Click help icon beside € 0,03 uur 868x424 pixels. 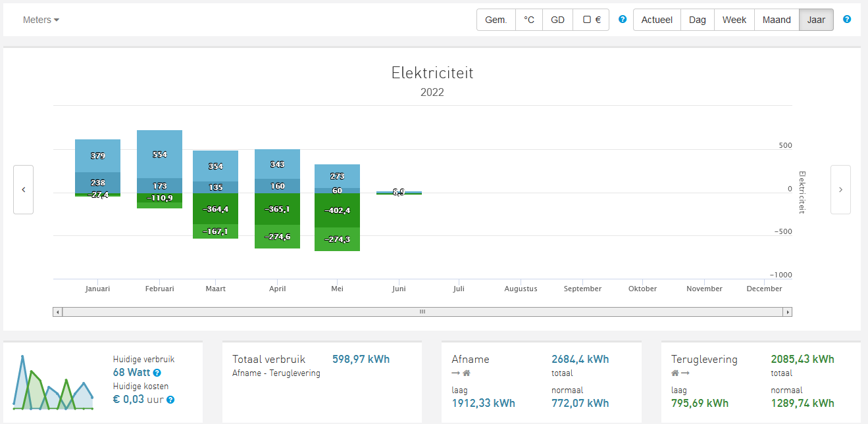coord(170,400)
